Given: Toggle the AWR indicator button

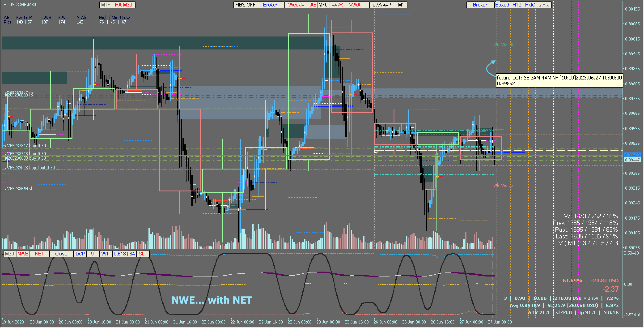Looking at the screenshot, I should point(337,5).
